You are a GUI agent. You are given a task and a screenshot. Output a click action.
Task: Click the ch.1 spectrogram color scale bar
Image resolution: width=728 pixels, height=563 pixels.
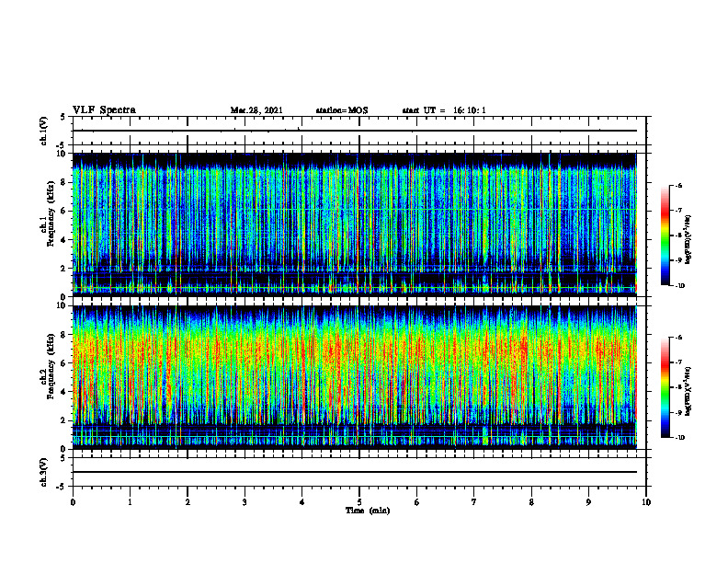665,236
